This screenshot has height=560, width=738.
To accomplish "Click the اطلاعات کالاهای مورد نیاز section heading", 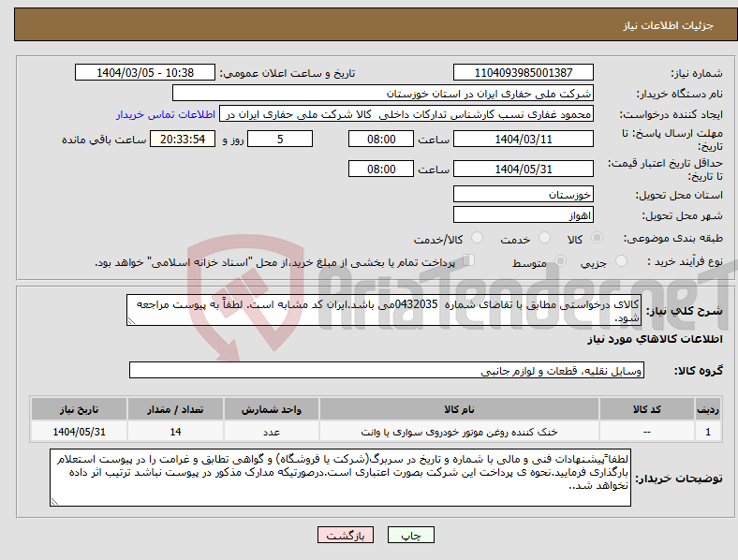I will pos(655,339).
